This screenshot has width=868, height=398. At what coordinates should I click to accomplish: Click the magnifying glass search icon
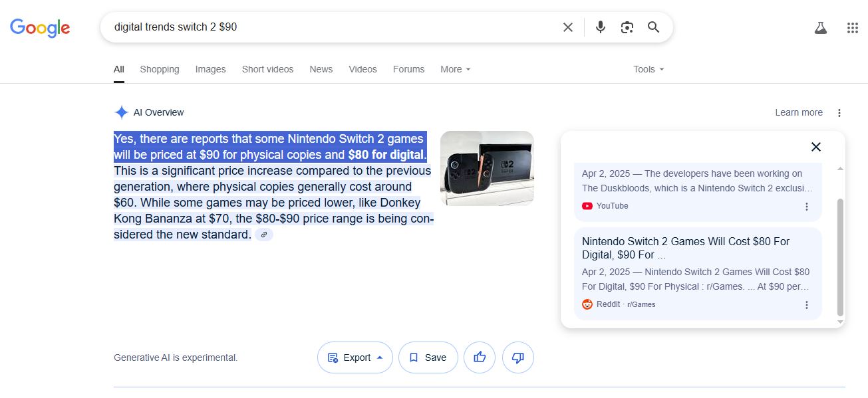(x=654, y=27)
